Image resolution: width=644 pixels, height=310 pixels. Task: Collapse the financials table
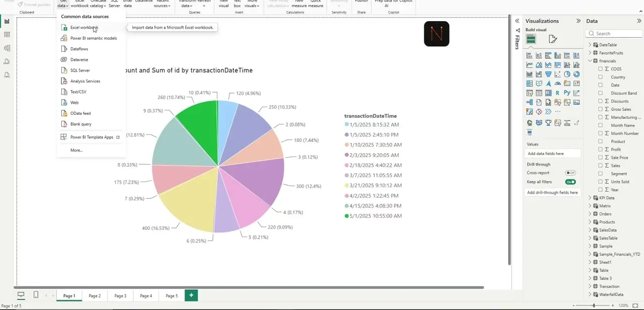pyautogui.click(x=590, y=61)
